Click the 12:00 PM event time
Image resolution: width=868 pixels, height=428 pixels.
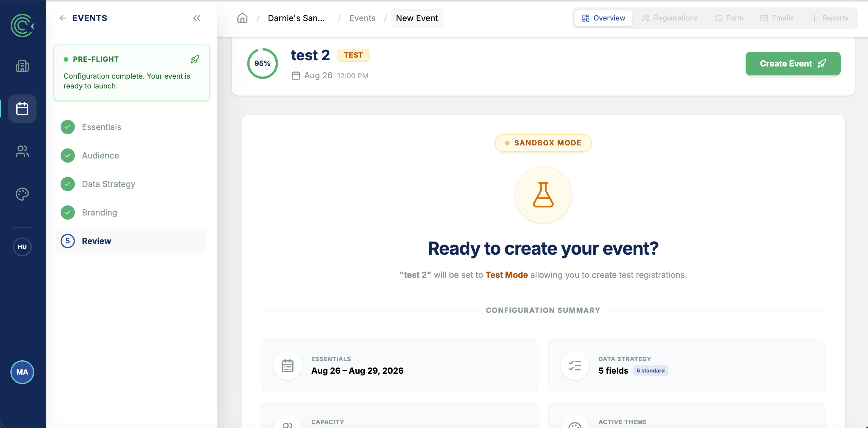click(352, 76)
